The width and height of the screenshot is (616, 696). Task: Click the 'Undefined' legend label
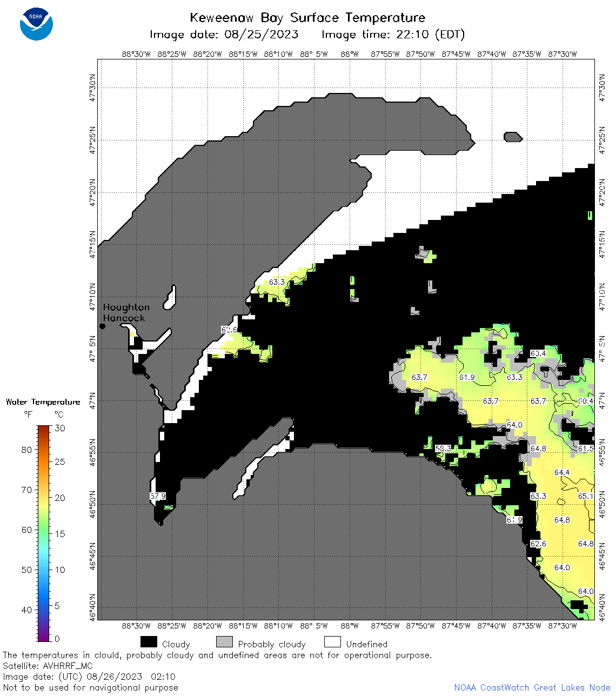(x=367, y=644)
